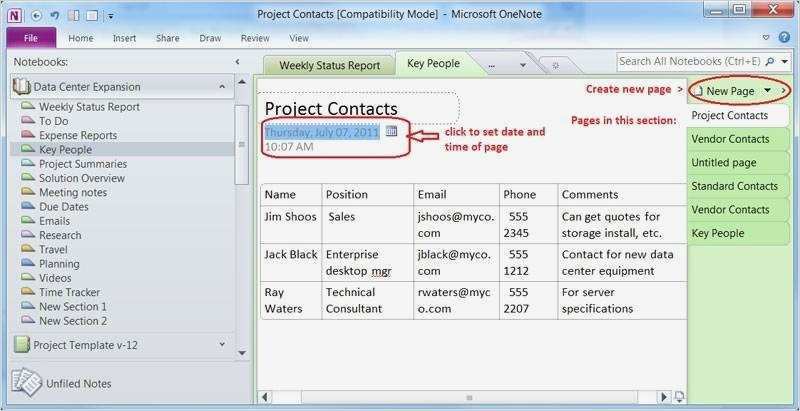This screenshot has height=411, width=800.
Task: Open the Research section
Action: (60, 236)
